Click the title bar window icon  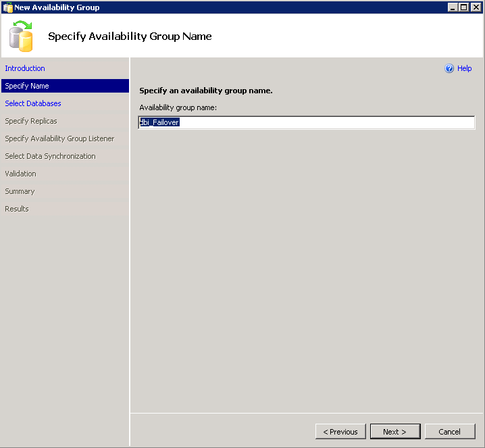[x=7, y=7]
